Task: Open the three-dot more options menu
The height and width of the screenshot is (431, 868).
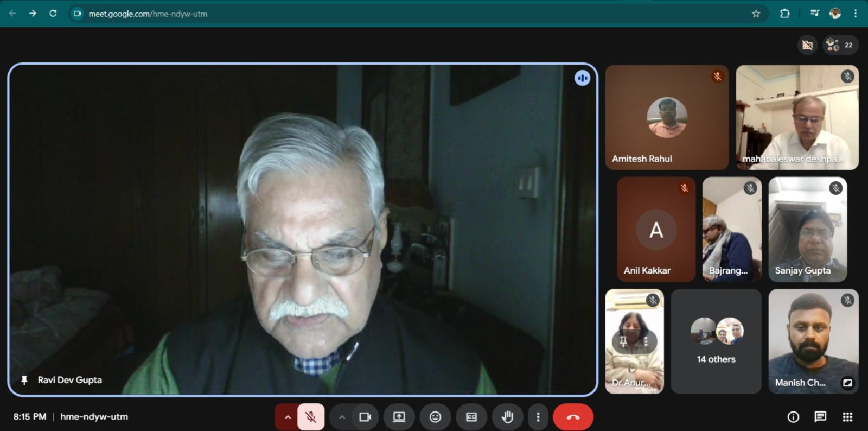Action: click(x=538, y=417)
